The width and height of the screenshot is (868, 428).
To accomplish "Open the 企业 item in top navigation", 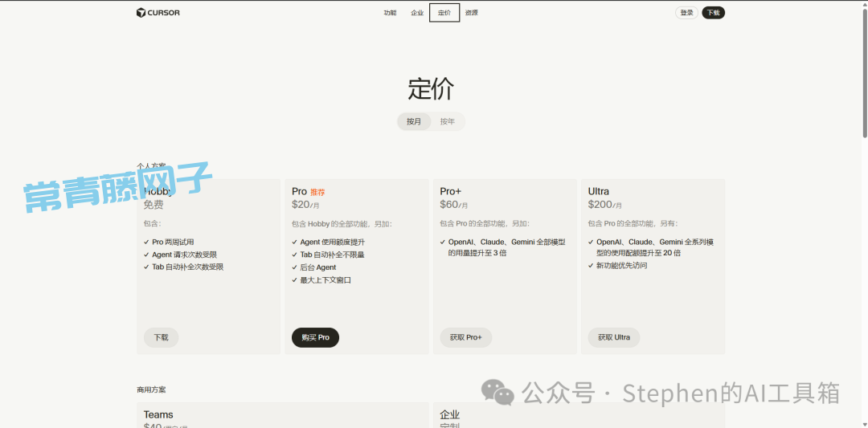I will click(417, 13).
